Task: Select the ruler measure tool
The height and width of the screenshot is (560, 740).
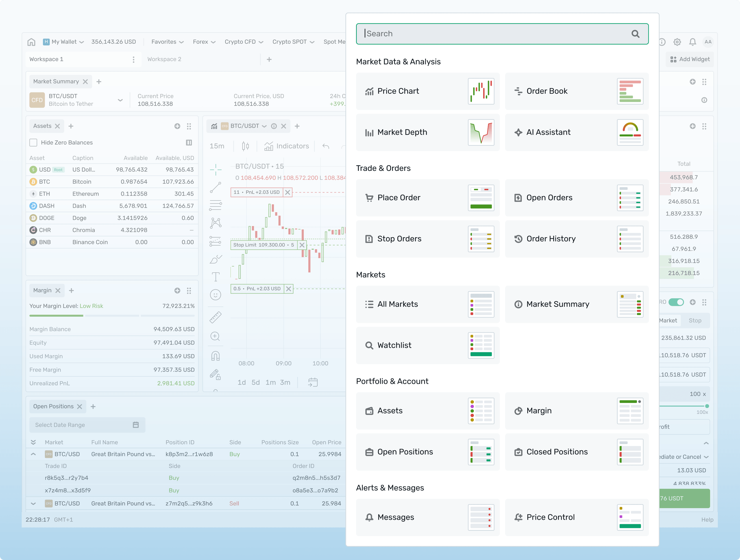Action: (215, 317)
